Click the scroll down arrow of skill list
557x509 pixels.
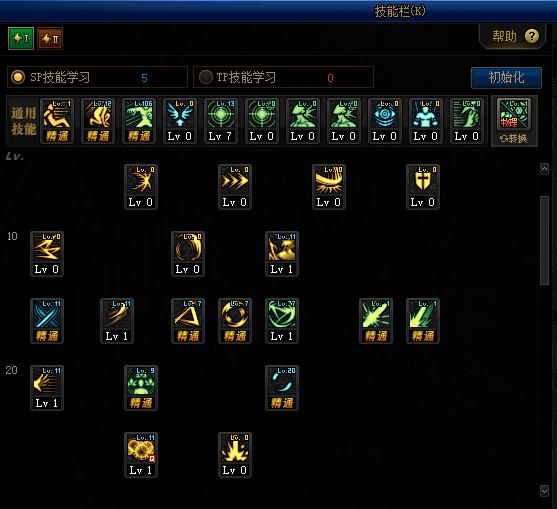click(544, 491)
